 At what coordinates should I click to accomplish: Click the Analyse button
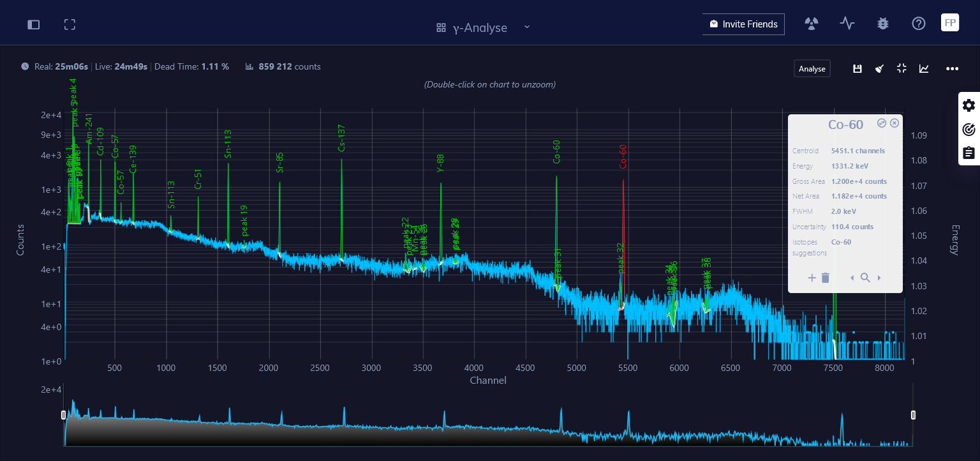[812, 69]
